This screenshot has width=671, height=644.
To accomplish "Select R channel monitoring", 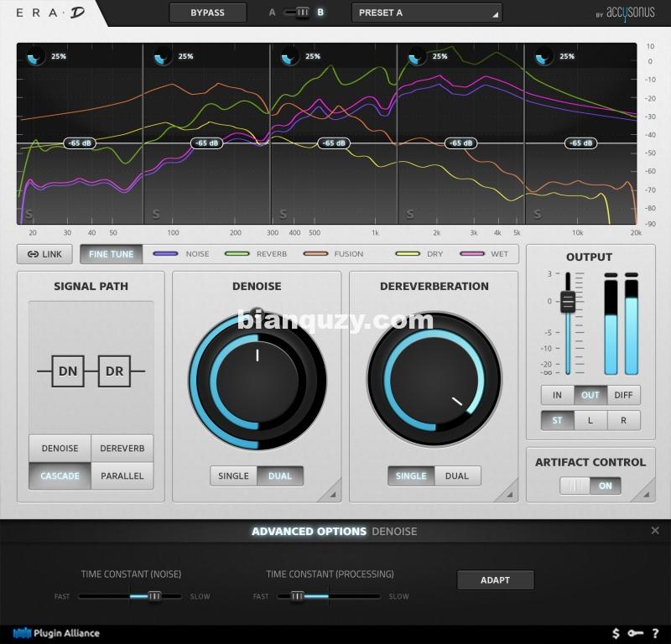I will pyautogui.click(x=623, y=421).
